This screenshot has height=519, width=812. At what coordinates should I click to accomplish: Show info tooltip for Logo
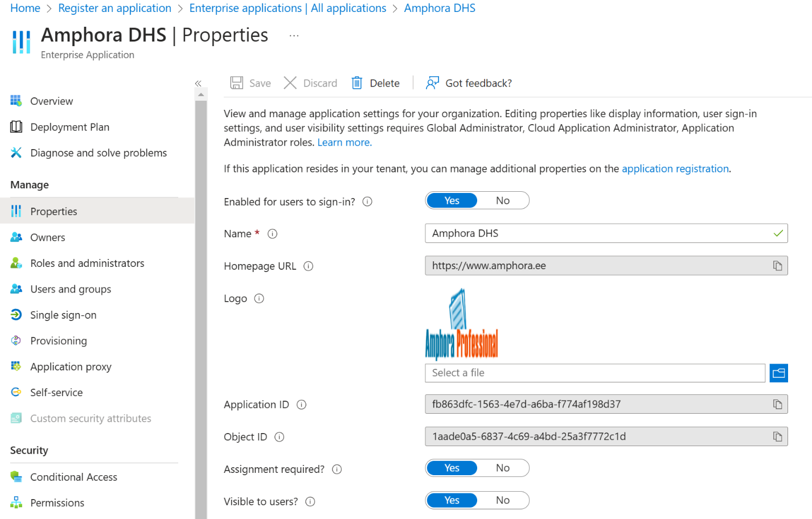pos(259,299)
